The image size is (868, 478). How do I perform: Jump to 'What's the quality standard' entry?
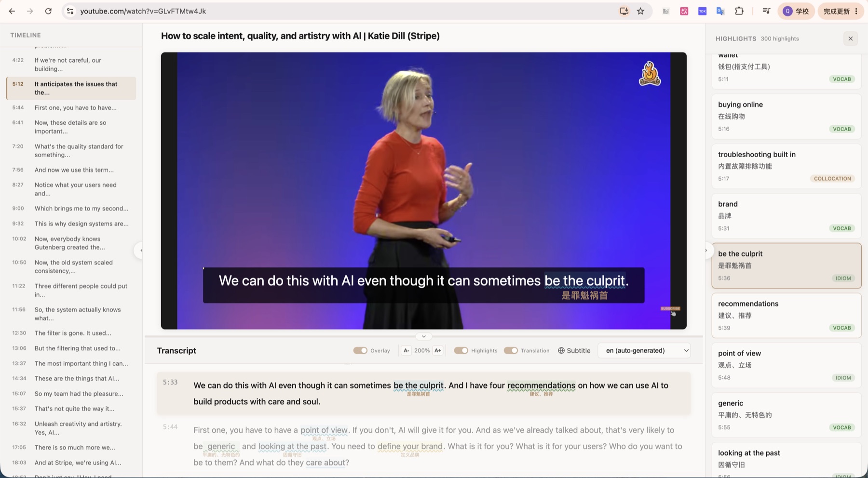click(71, 150)
